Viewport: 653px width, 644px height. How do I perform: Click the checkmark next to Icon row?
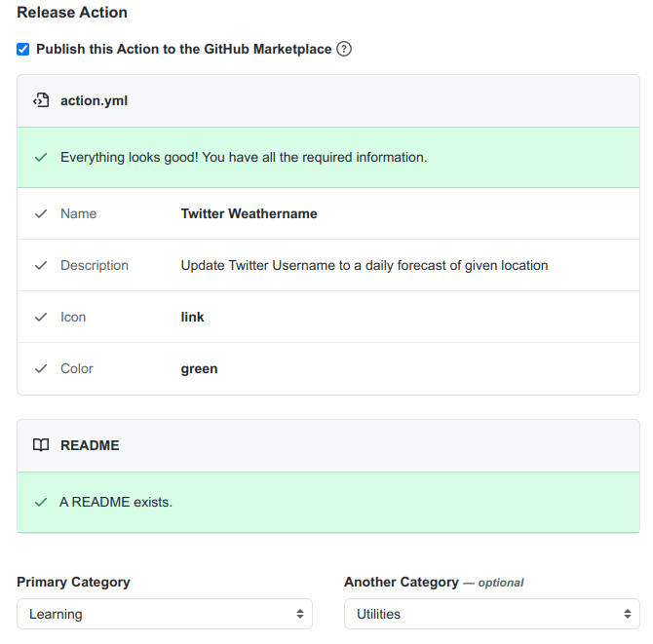(x=41, y=317)
